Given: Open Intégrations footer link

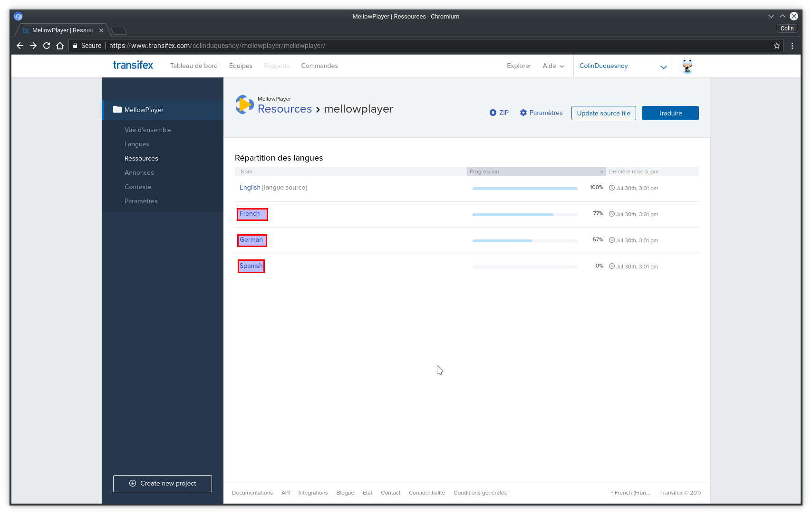Looking at the screenshot, I should 313,493.
